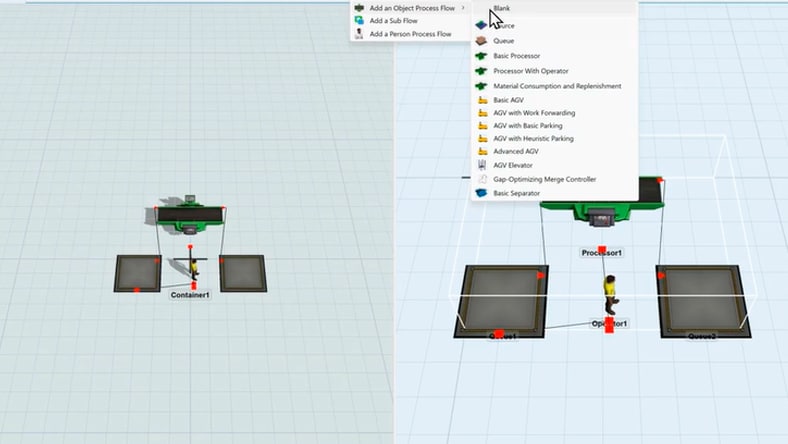
Task: Click the Source template icon
Action: click(x=481, y=25)
